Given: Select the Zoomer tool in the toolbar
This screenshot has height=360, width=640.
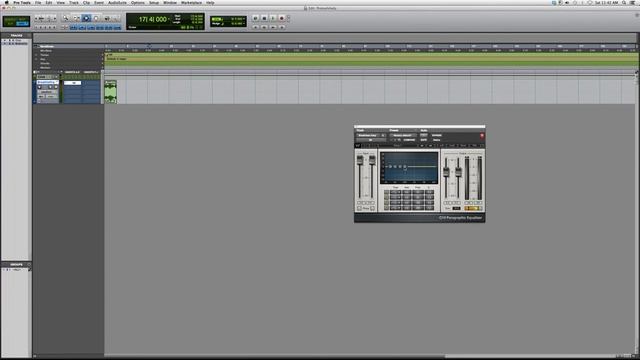Looking at the screenshot, I should (66, 18).
